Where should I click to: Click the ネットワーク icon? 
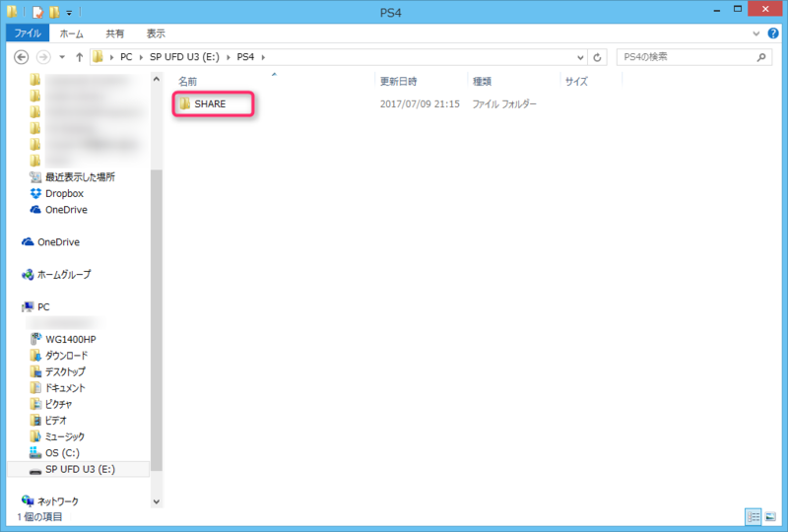click(28, 500)
